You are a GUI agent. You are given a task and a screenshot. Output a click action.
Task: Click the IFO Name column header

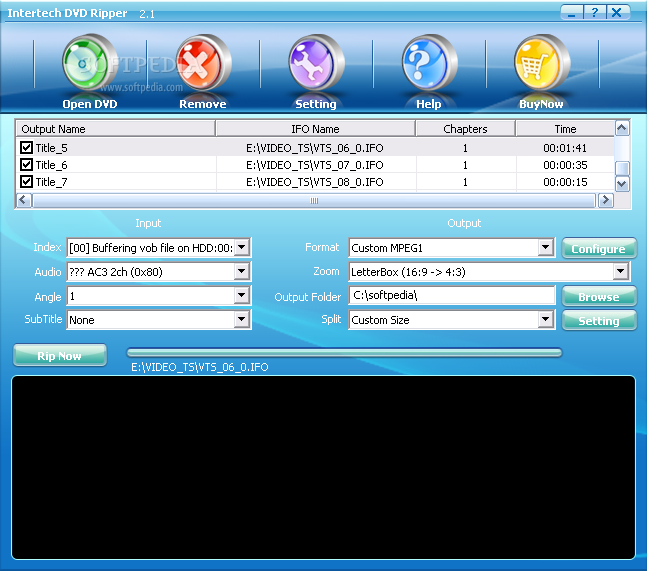(x=315, y=129)
